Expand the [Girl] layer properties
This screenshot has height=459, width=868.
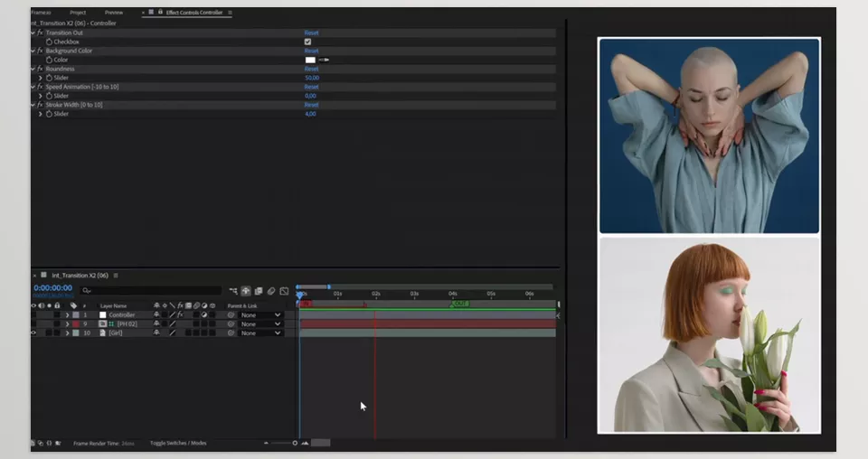pyautogui.click(x=68, y=333)
